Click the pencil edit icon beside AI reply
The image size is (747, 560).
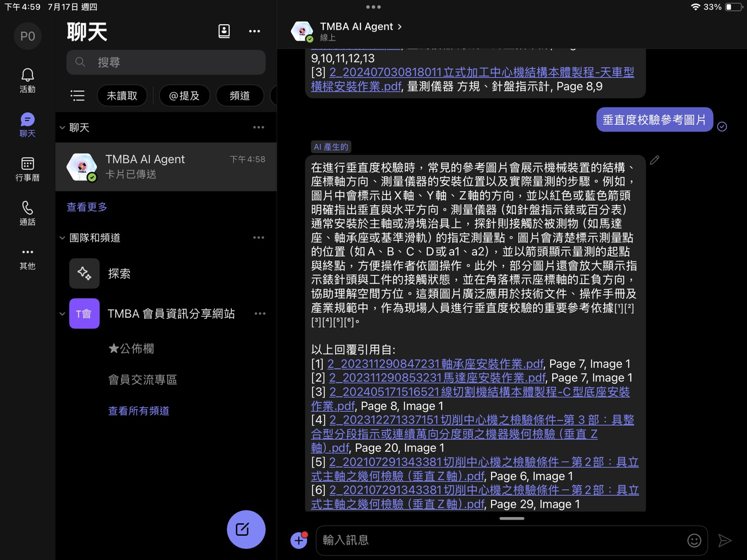654,160
